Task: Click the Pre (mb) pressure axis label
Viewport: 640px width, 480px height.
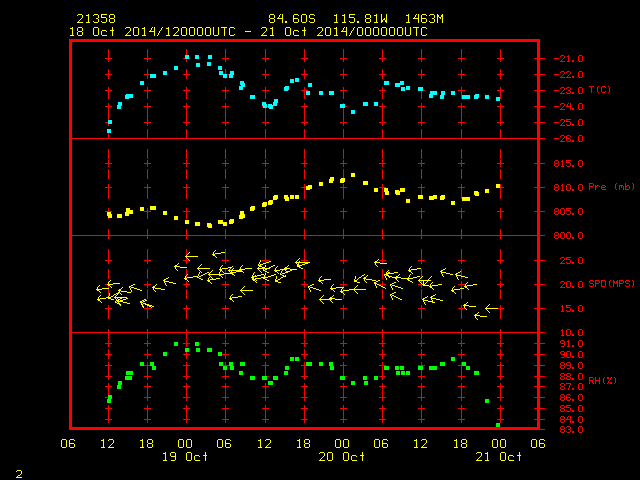Action: (x=611, y=187)
